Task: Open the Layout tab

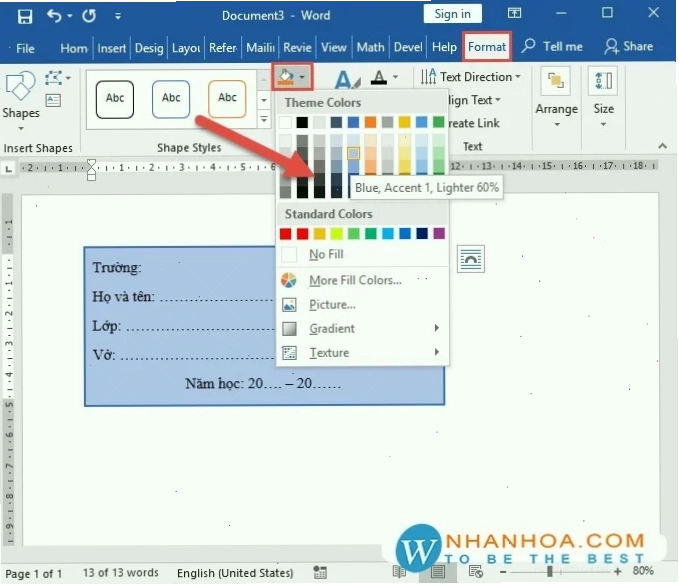Action: point(186,48)
